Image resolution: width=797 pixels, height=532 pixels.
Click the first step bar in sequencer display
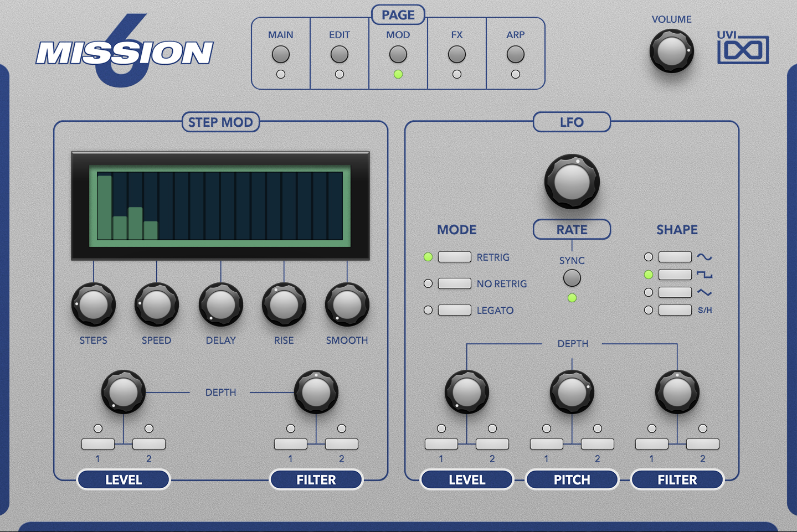105,208
